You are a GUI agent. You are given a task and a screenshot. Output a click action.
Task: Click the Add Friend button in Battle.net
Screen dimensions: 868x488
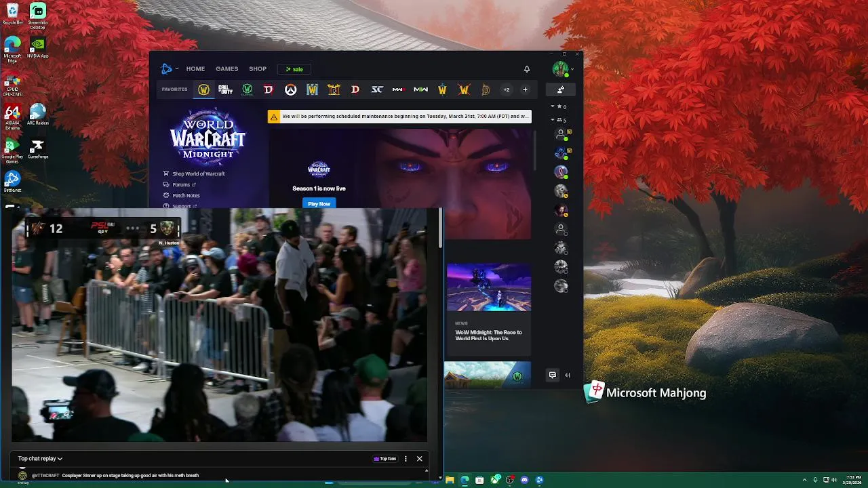pos(561,89)
